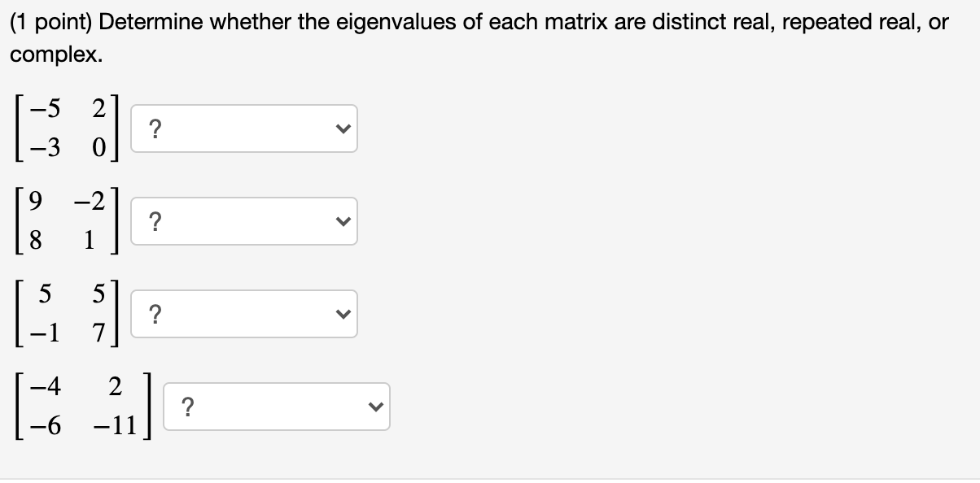Viewport: 980px width, 483px height.
Task: Click the chevron next to the last question mark
Action: tap(374, 406)
